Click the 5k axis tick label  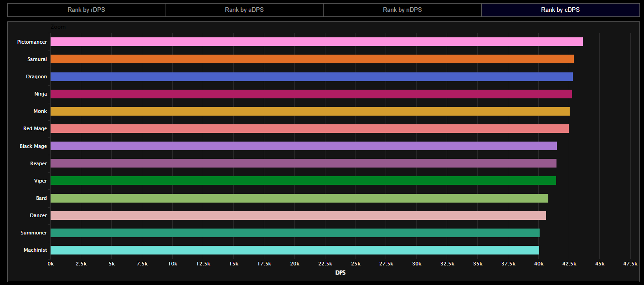tap(112, 264)
